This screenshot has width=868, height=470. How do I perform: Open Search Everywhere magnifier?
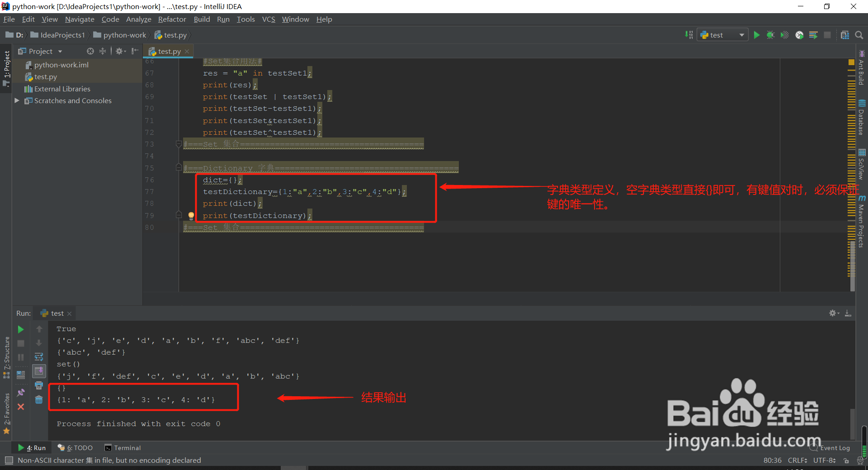click(859, 35)
